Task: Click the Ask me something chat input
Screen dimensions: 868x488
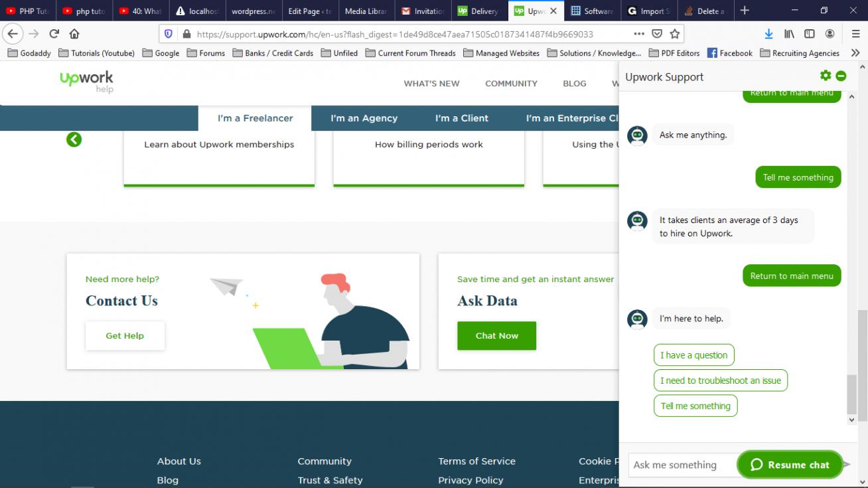Action: (682, 465)
